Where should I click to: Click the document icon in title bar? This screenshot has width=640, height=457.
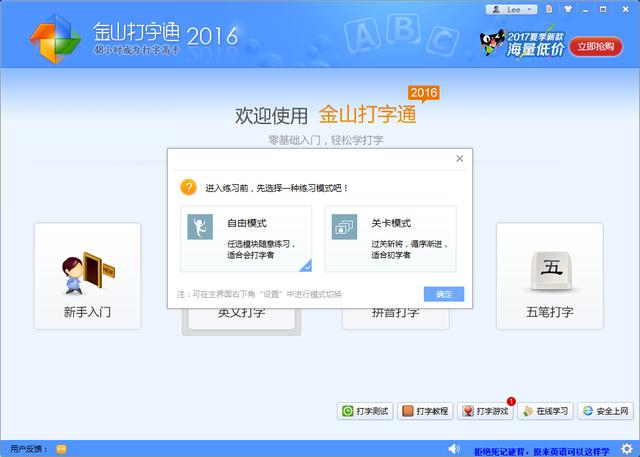tap(549, 9)
